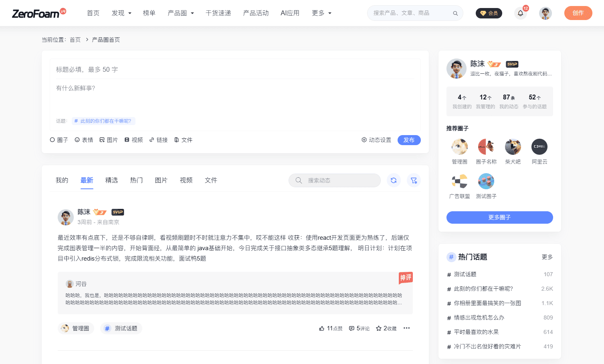
Task: Open the emoji picker in the post editor
Action: tap(84, 140)
